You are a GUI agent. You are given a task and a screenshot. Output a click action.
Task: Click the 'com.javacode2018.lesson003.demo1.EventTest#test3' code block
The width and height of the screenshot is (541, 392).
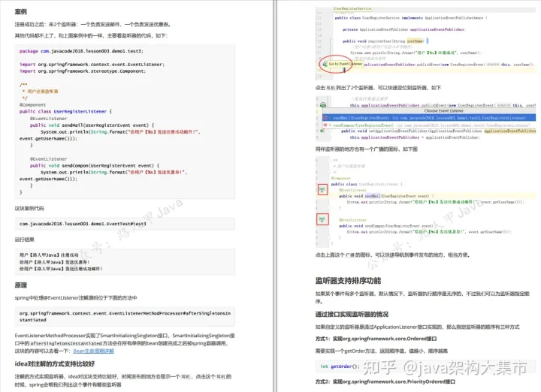click(x=125, y=224)
